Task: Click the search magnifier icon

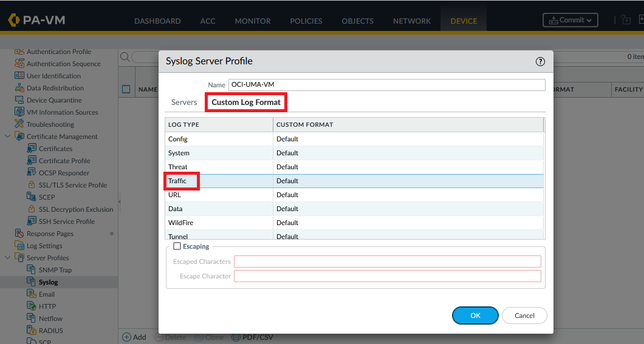Action: [x=125, y=57]
